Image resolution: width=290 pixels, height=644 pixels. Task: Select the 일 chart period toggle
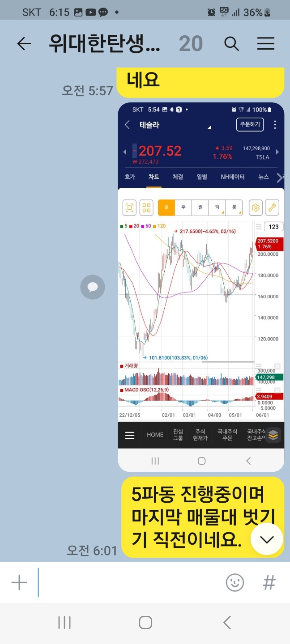(x=166, y=208)
